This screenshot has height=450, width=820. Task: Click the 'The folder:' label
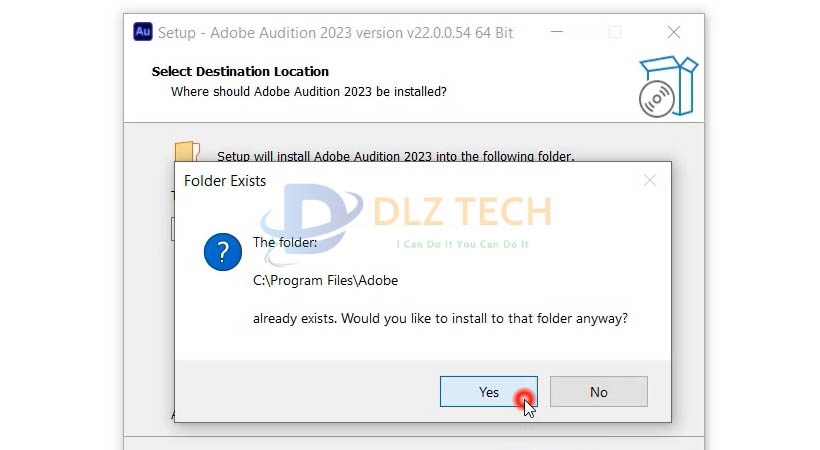[x=285, y=242]
